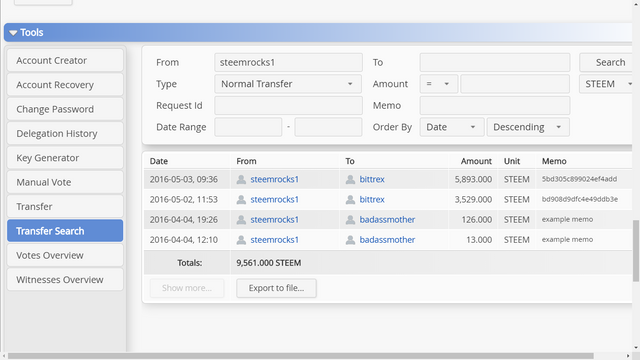Screen dimensions: 640x360
Task: Click memo 5bd305c899024ef4add
Action: pos(579,179)
